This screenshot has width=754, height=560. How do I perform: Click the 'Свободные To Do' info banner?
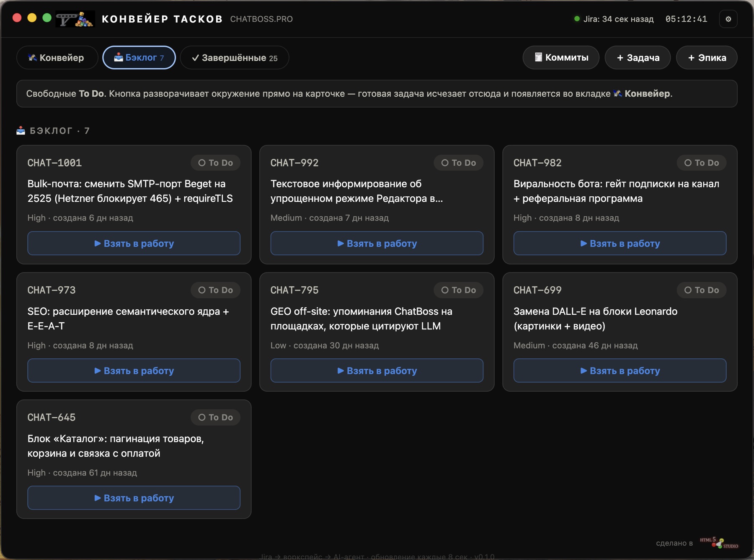[x=377, y=94]
